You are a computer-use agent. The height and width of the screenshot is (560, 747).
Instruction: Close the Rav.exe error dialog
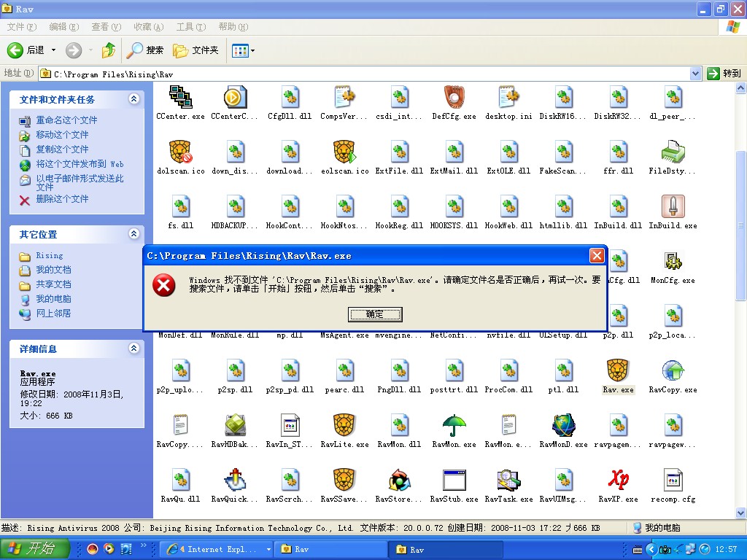[597, 256]
